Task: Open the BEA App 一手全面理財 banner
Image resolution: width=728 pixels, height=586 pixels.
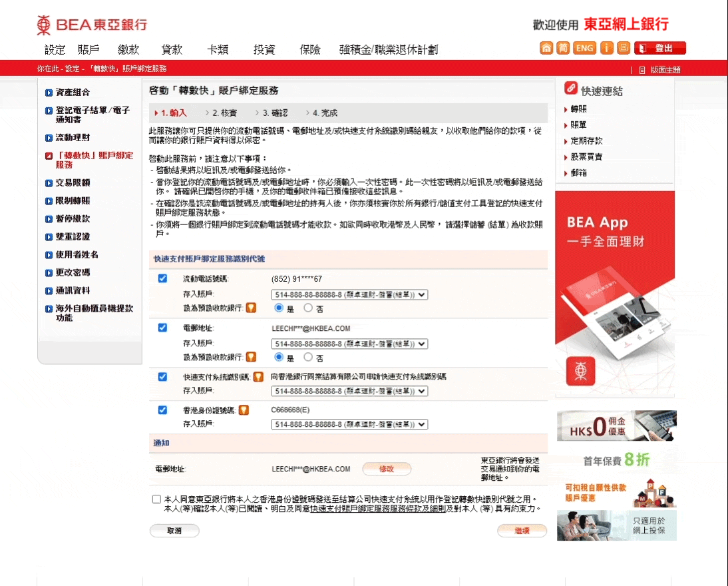Action: click(615, 294)
